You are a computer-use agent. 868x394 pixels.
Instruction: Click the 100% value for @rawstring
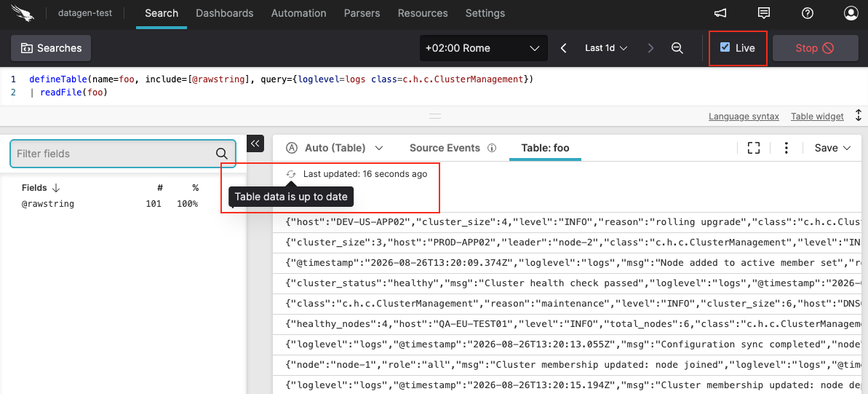188,204
